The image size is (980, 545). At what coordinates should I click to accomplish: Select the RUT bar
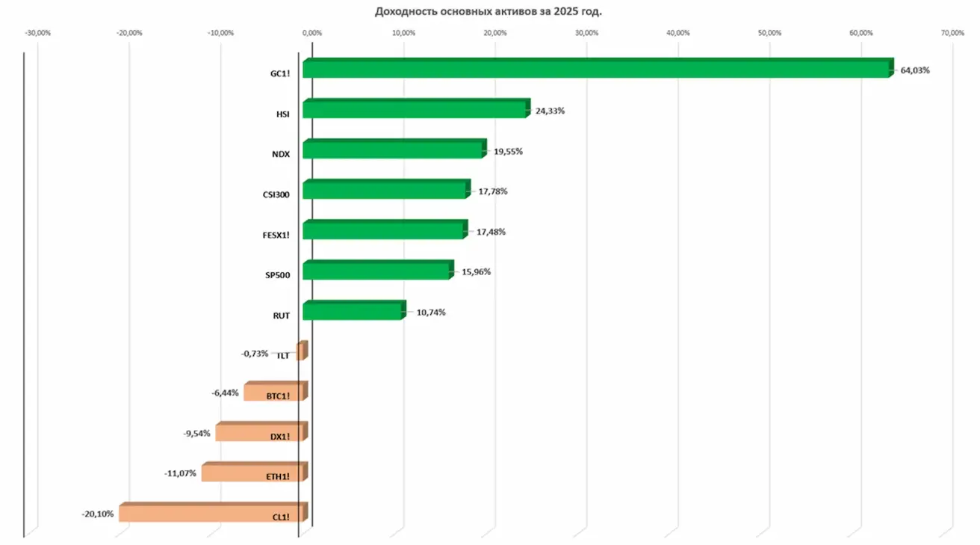(x=353, y=311)
